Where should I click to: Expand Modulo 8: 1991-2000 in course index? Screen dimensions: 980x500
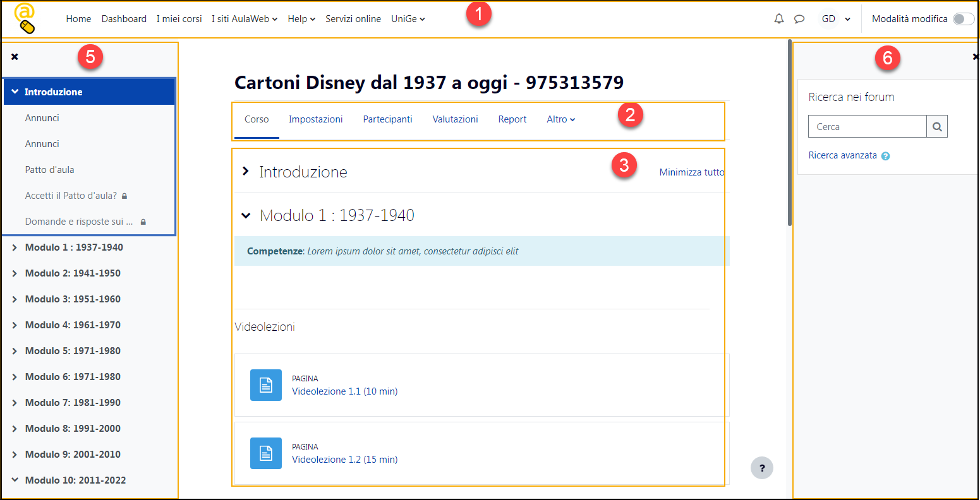point(15,429)
